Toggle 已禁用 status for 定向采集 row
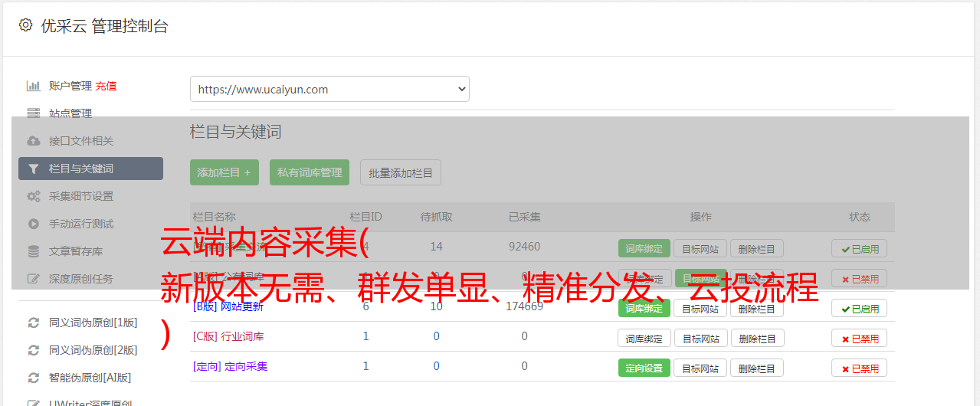 click(x=860, y=368)
